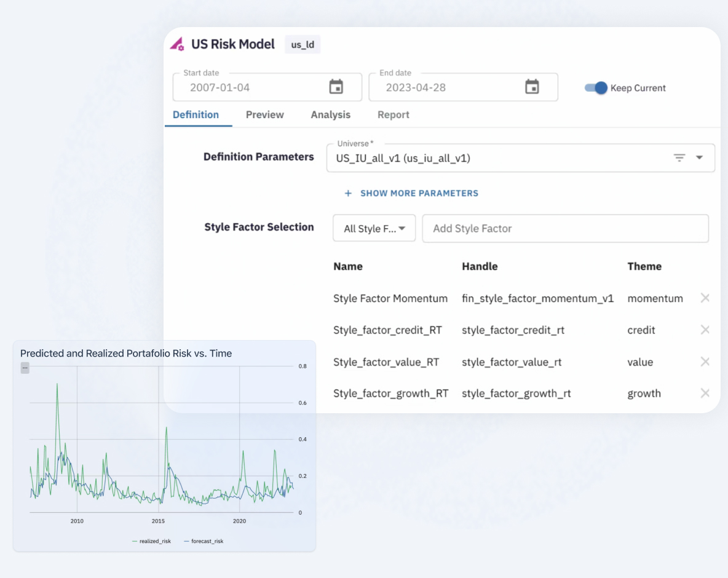
Task: Select the Style Factor Momentum name
Action: (x=390, y=298)
